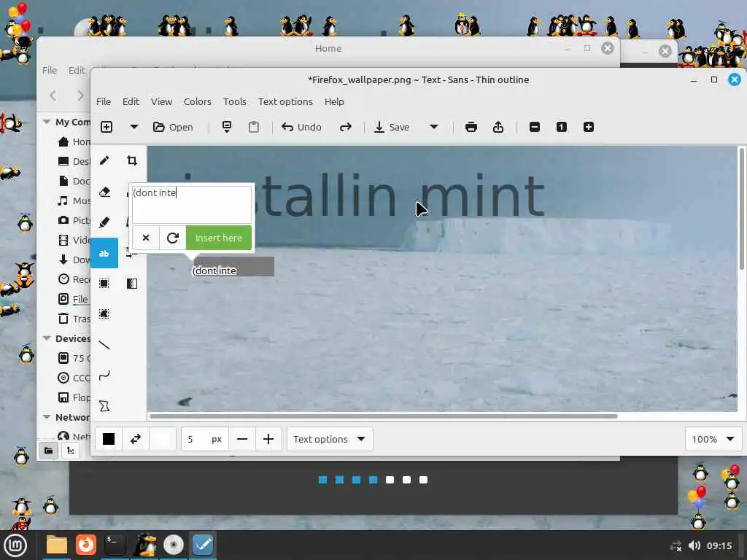
Task: Open Terminal from the taskbar
Action: point(115,545)
